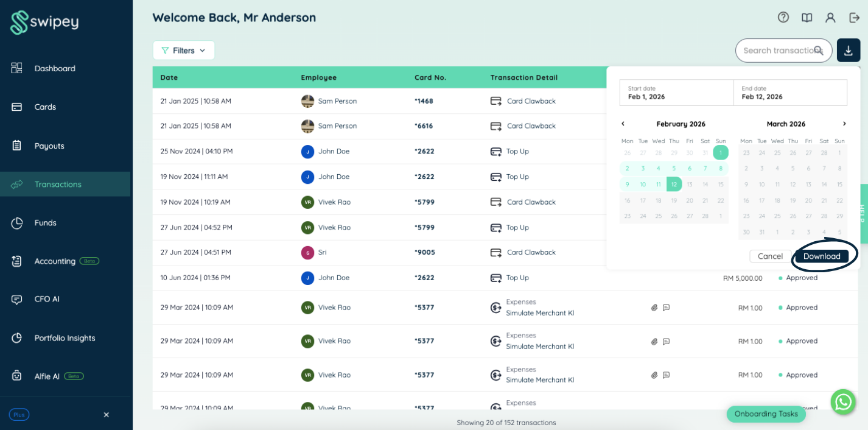Open the user profile icon
The height and width of the screenshot is (430, 868).
tap(830, 18)
